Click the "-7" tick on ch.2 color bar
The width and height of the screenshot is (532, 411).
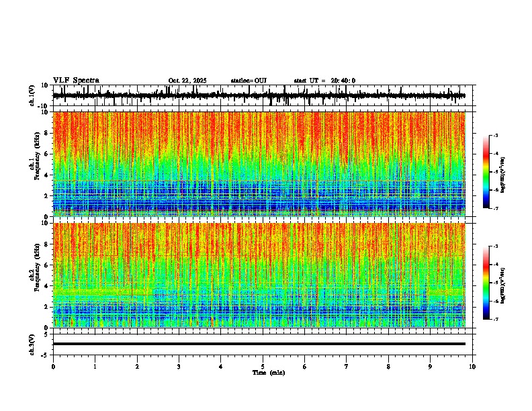(496, 319)
